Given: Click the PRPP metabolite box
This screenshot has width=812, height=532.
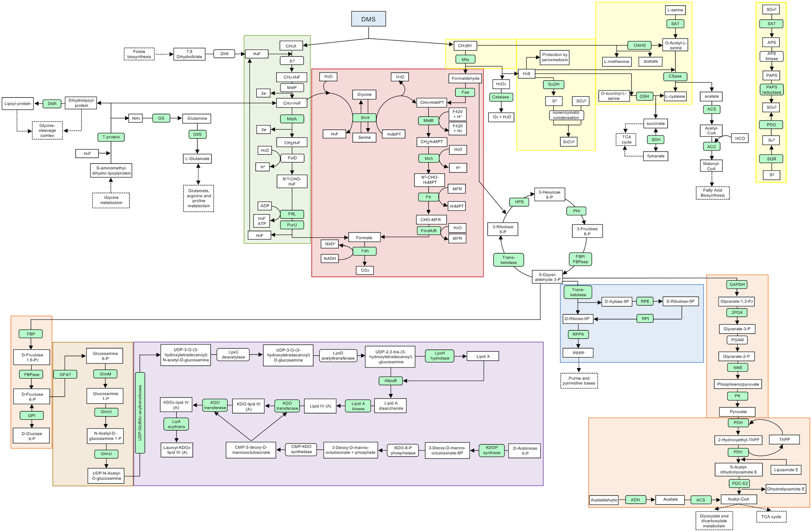Looking at the screenshot, I should point(578,353).
